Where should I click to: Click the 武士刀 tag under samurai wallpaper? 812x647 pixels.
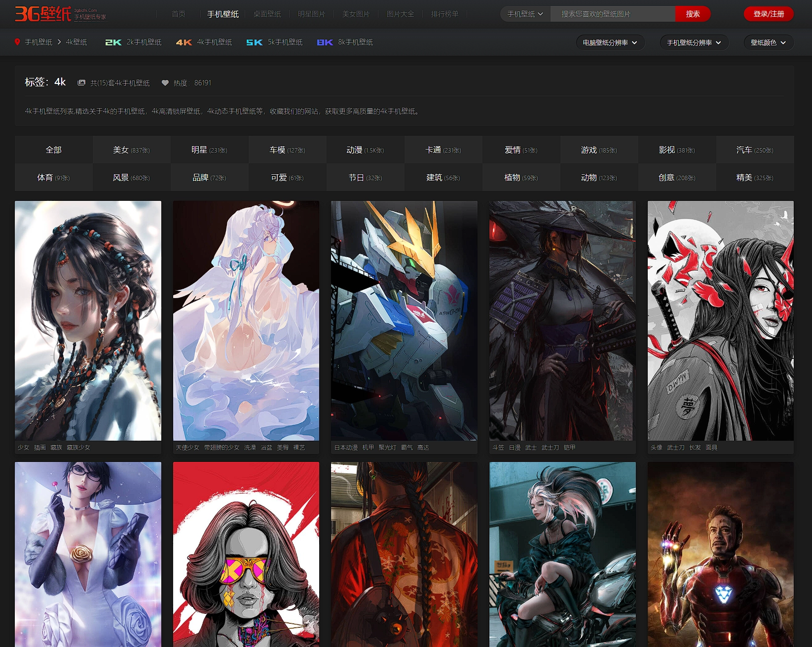pyautogui.click(x=550, y=448)
